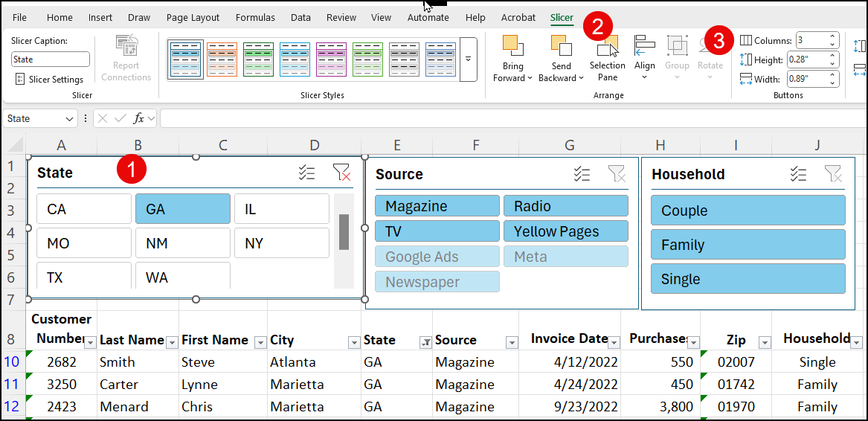The height and width of the screenshot is (421, 868).
Task: Decrease button Height spinner value
Action: coord(832,63)
